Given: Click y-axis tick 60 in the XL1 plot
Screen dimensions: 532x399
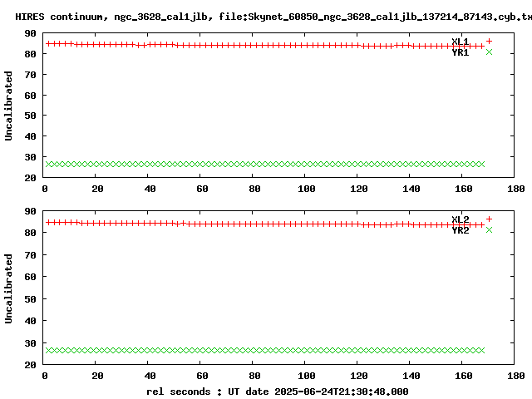Looking at the screenshot, I should tap(30, 96).
